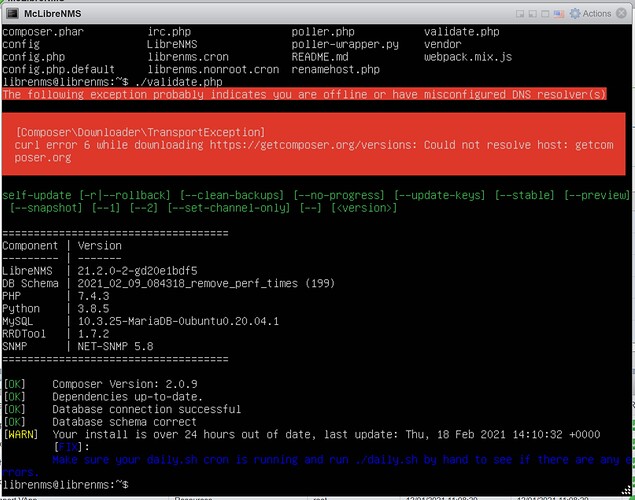Select librenms.nonroot.cron file name
Image resolution: width=635 pixels, height=500 pixels.
pyautogui.click(x=213, y=69)
